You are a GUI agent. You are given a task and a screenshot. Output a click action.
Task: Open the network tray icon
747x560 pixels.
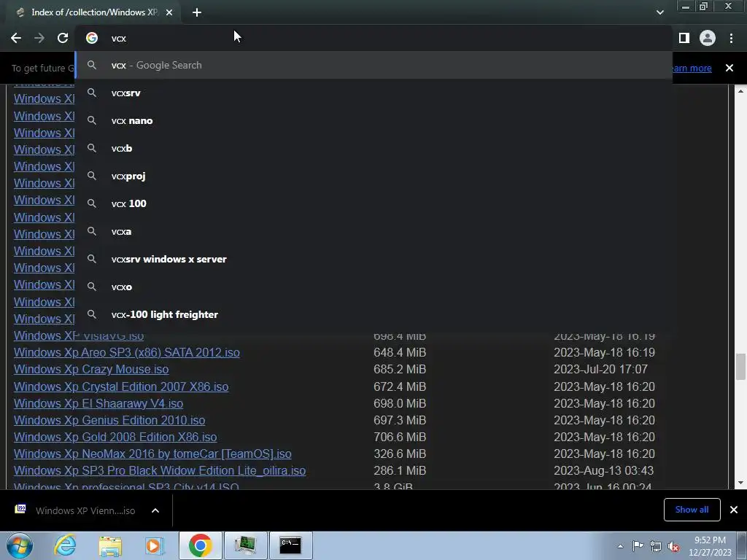click(656, 546)
